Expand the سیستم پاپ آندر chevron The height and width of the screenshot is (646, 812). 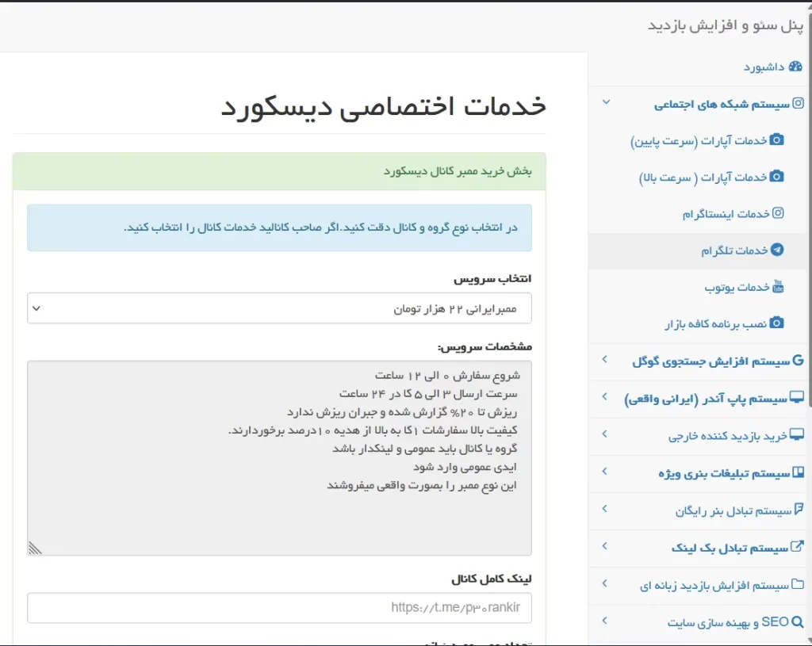tap(604, 396)
